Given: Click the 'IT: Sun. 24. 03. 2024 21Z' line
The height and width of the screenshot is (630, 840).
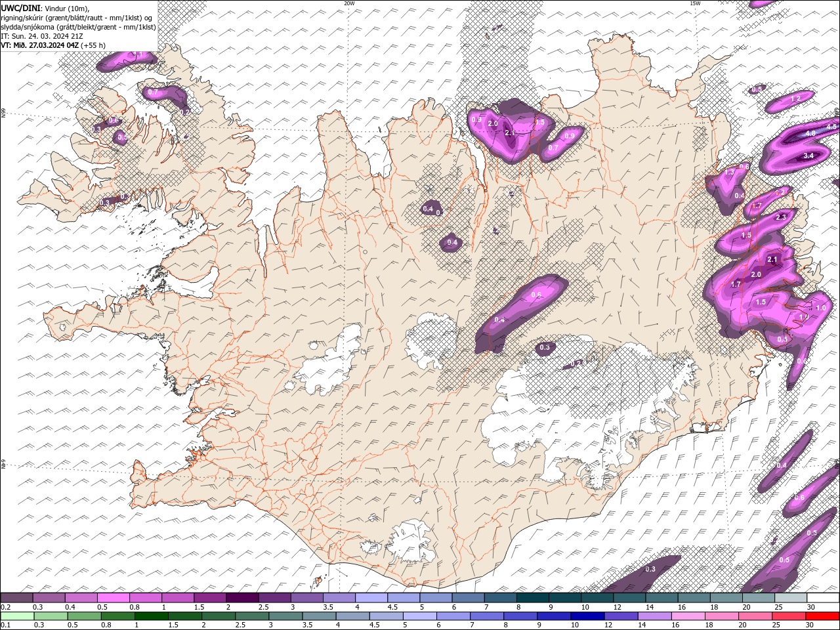Looking at the screenshot, I should 42,36.
